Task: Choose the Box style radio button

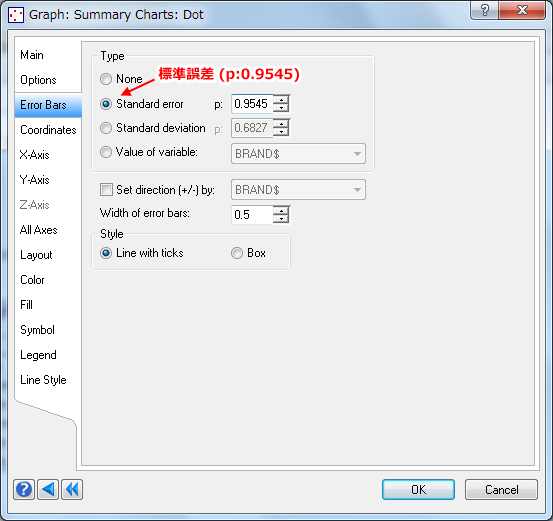Action: pos(237,253)
